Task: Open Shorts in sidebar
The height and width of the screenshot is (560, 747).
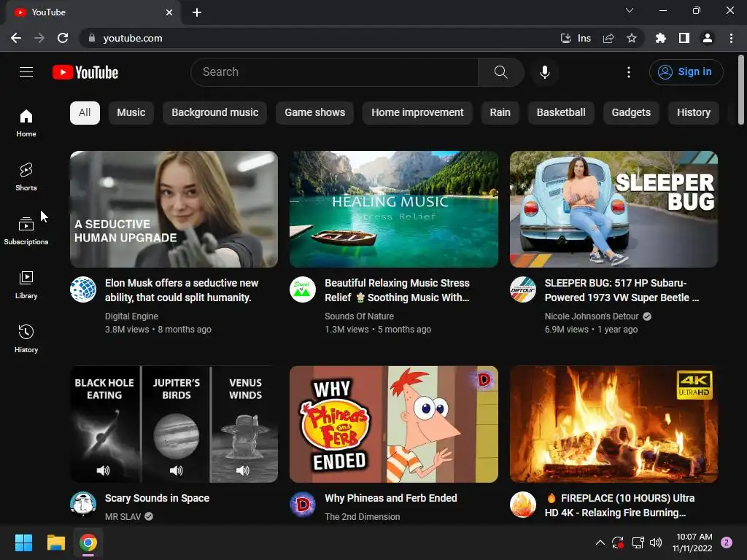Action: point(26,176)
